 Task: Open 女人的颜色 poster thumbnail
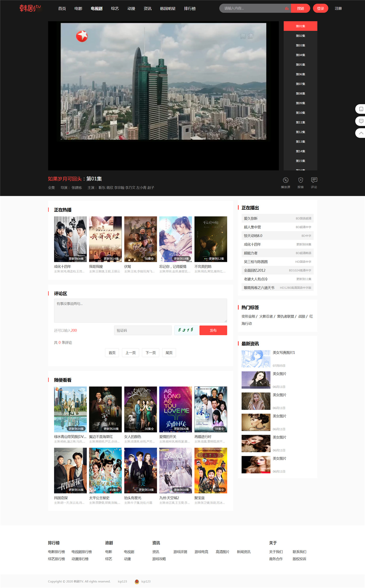tap(140, 409)
